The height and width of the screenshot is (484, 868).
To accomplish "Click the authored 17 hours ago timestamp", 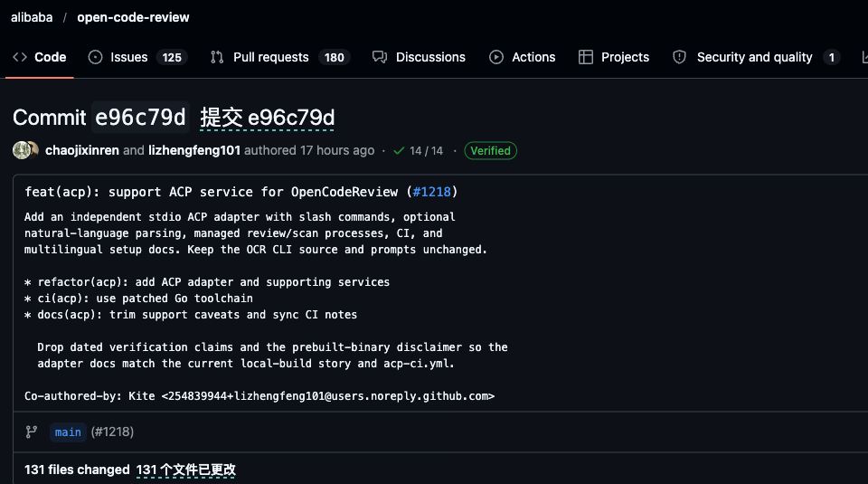I will tap(309, 150).
